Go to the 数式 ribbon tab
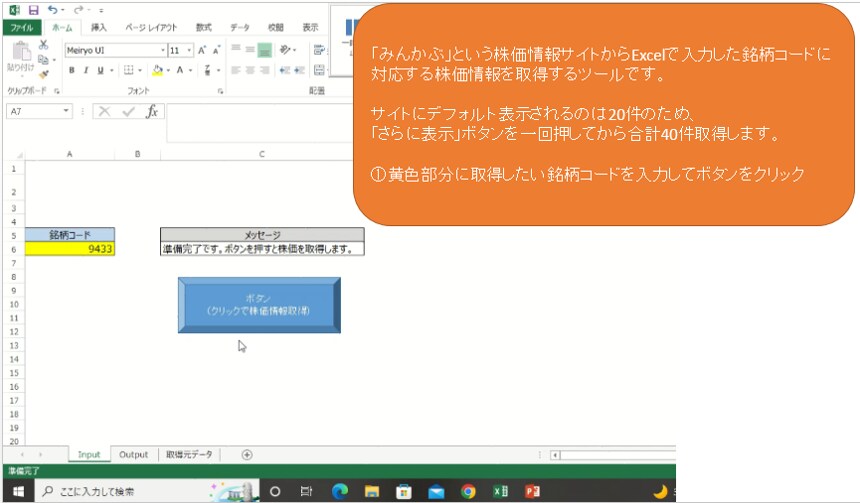Screen dimensions: 860x503 (203, 27)
